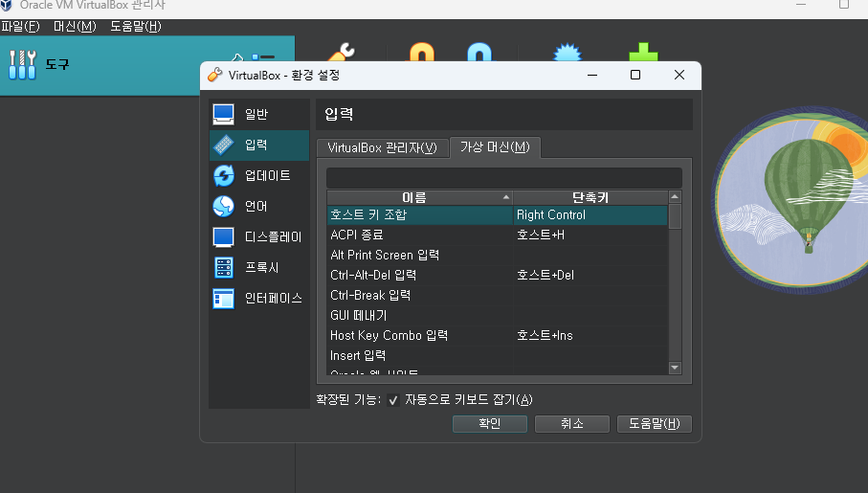Click the 호스트+Ins shortcut cell
Screen dimensions: 868x493
tap(590, 336)
